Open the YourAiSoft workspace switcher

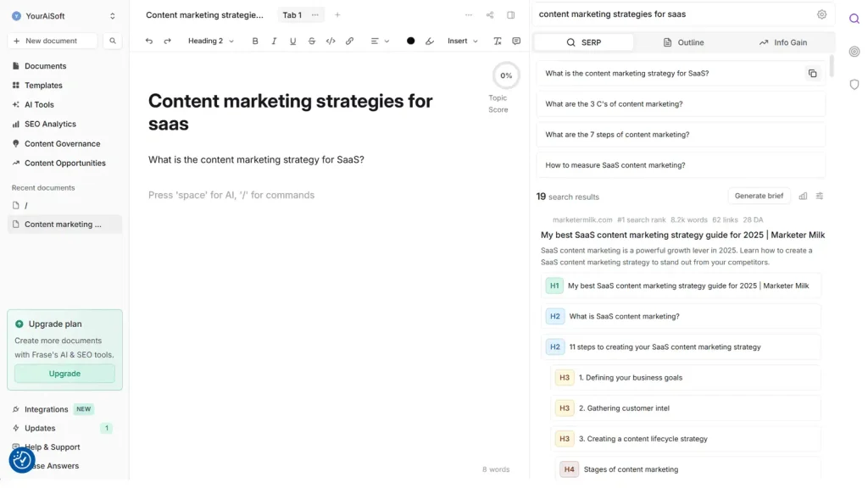(x=64, y=15)
